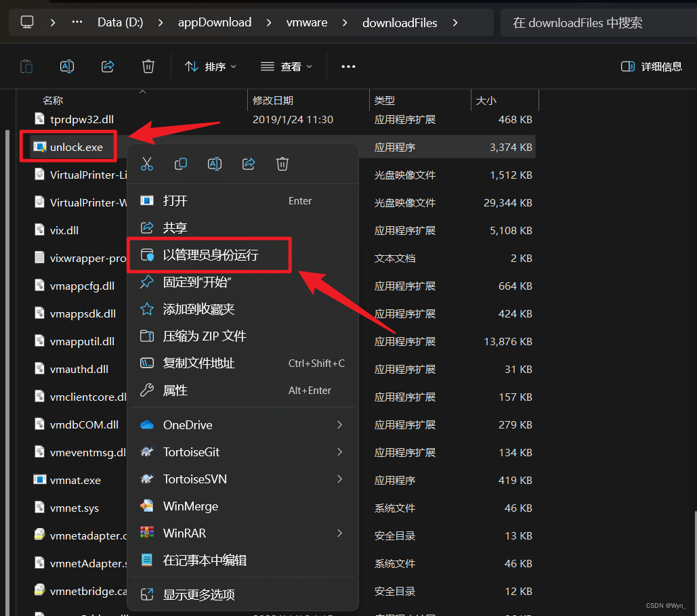Click the tprdpw32.dll file icon

tap(39, 118)
